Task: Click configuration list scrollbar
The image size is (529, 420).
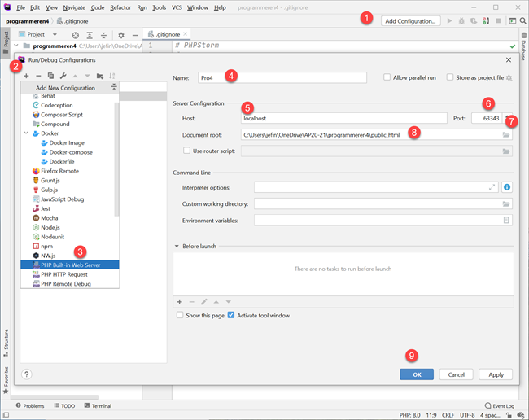Action: pos(116,159)
